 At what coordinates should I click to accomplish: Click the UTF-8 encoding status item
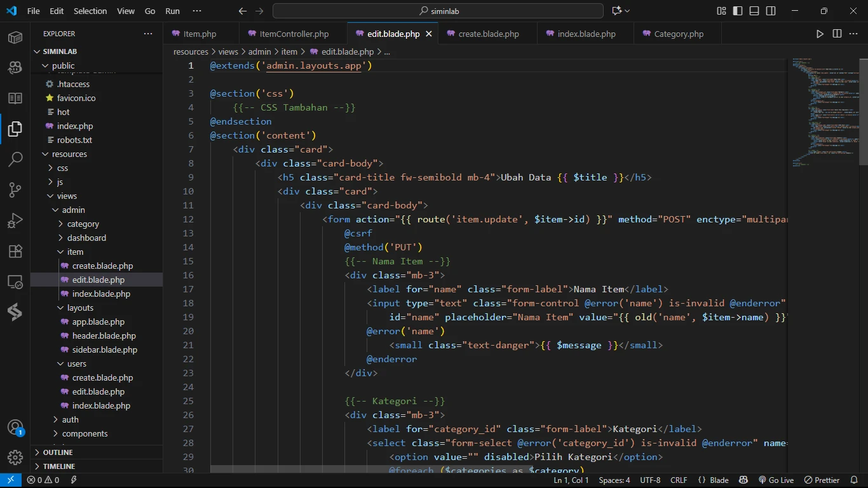click(x=650, y=480)
